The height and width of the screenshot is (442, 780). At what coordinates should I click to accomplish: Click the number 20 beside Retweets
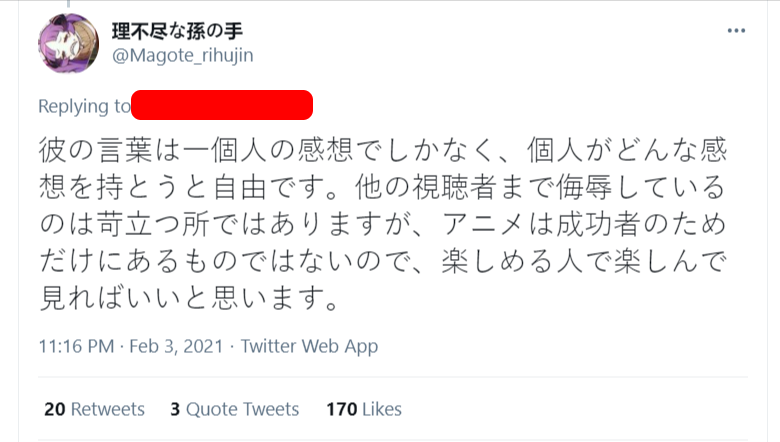click(55, 409)
